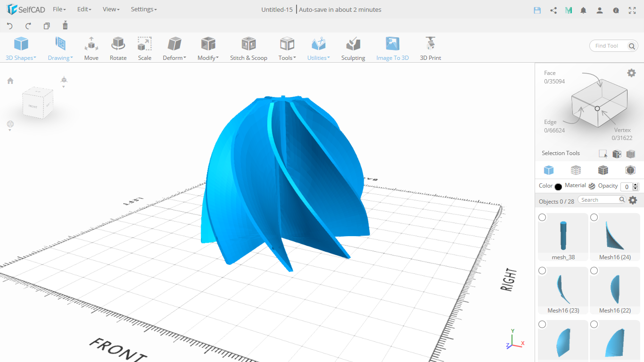This screenshot has height=362, width=644.
Task: Expand the Tools dropdown
Action: 287,49
